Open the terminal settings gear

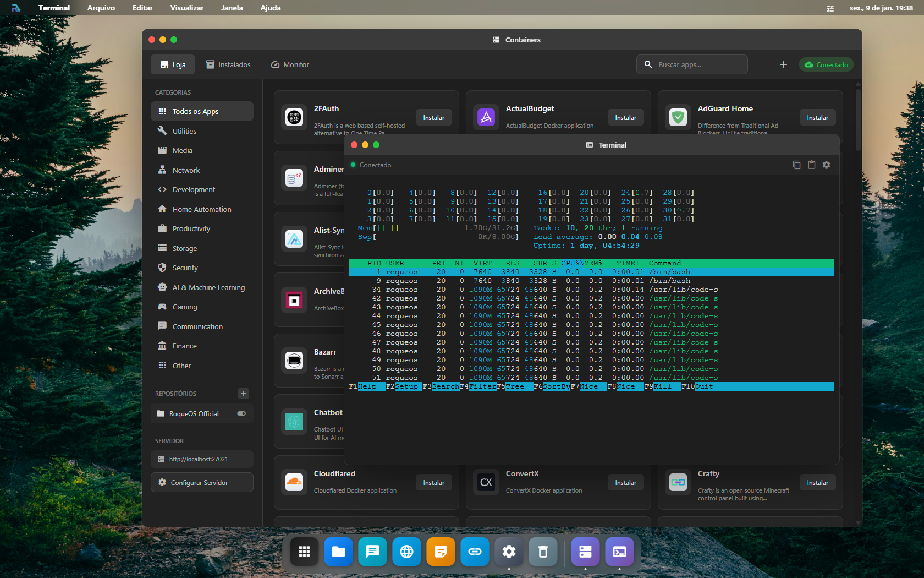click(x=827, y=165)
